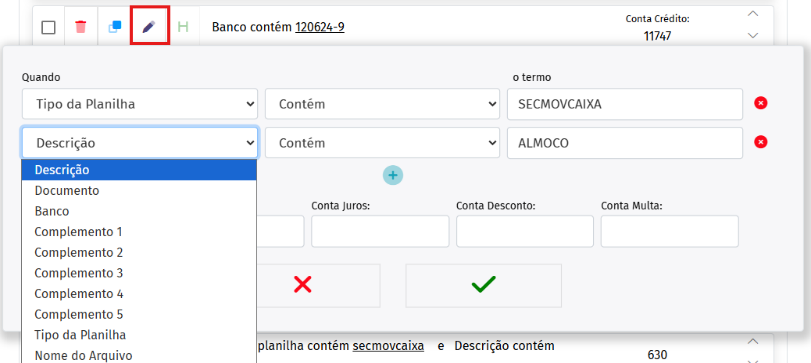This screenshot has width=811, height=363.
Task: Choose Complemento 2 option
Action: [x=139, y=252]
